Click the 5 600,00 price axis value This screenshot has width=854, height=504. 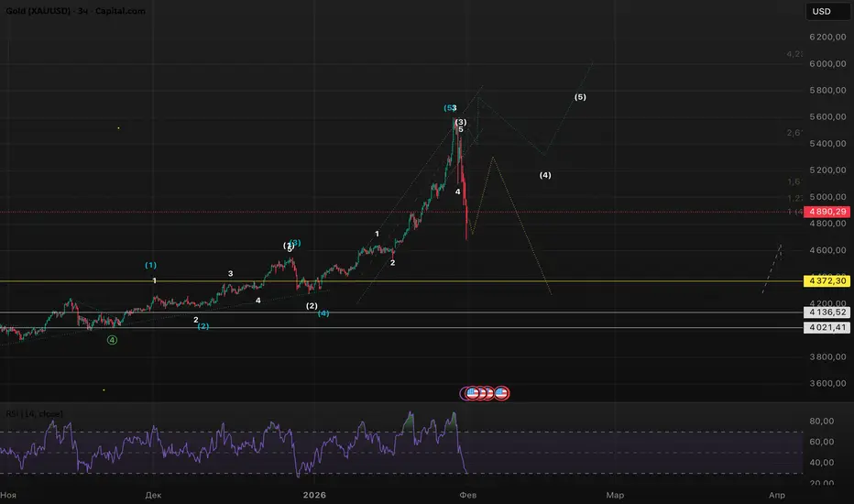[x=827, y=117]
